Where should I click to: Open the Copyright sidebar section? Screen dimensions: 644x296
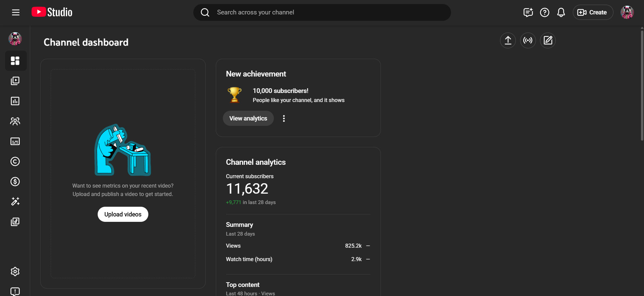15,161
